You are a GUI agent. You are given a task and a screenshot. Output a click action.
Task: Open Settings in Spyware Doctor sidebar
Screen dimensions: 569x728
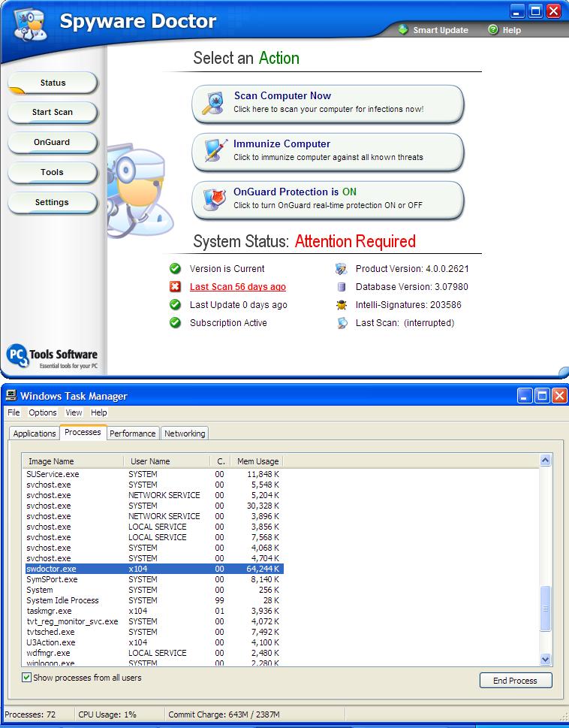coord(53,202)
